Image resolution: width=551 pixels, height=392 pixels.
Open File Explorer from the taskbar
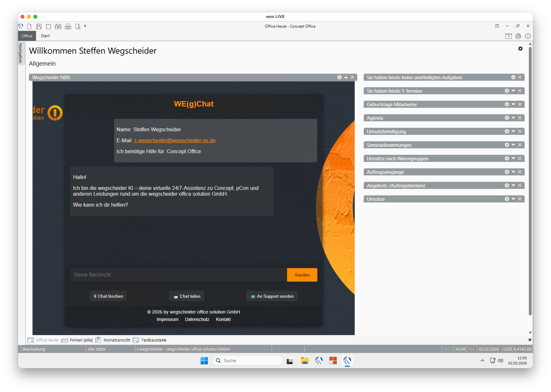pos(304,361)
